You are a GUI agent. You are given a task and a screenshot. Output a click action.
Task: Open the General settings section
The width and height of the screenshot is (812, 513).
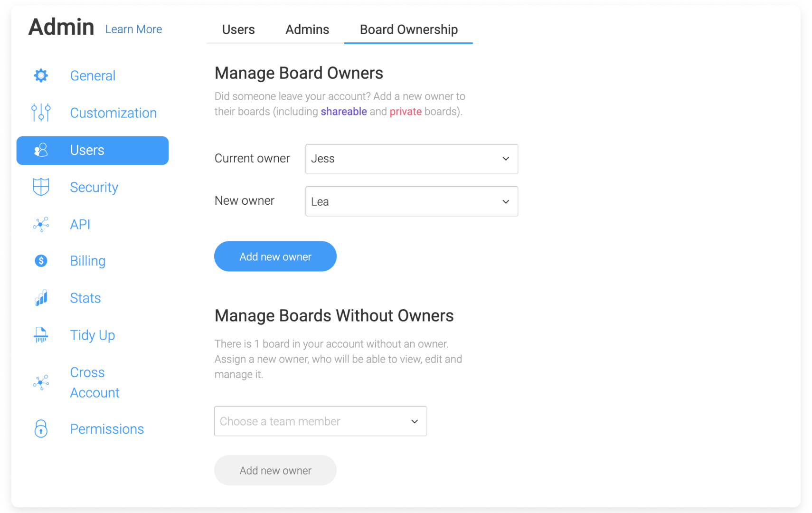pos(93,76)
